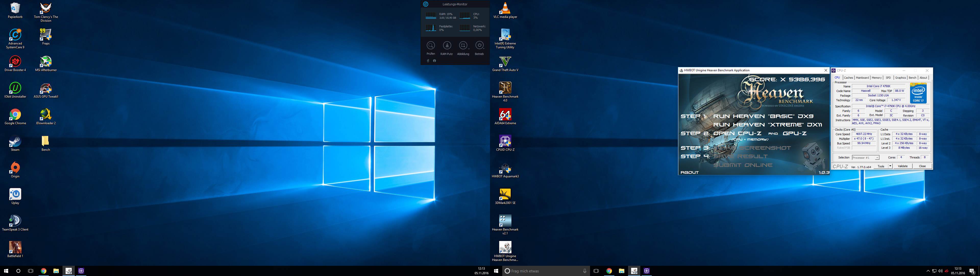Open the Steam desktop shortcut
The width and height of the screenshot is (980, 276).
(15, 143)
